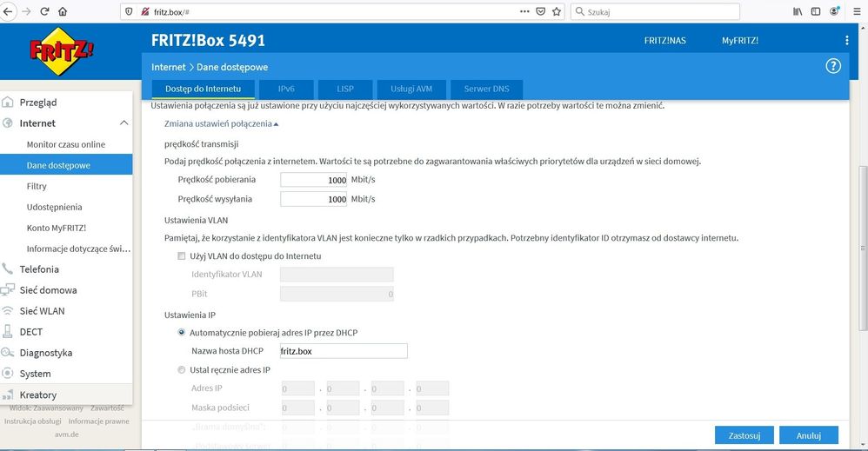
Task: Open the three-dot menu in header
Action: (x=846, y=41)
